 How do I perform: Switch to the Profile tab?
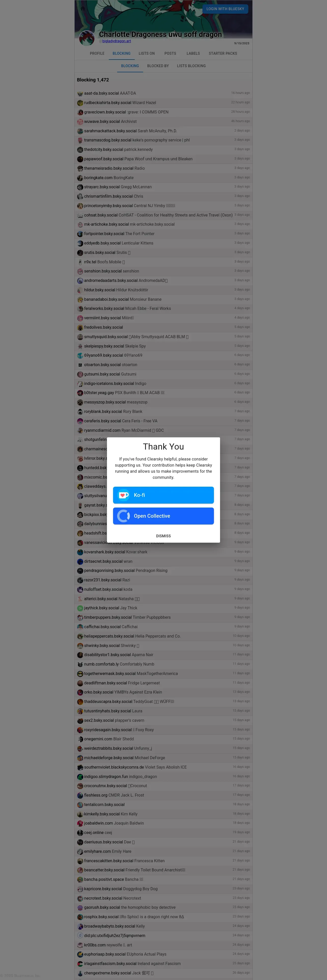pyautogui.click(x=97, y=53)
